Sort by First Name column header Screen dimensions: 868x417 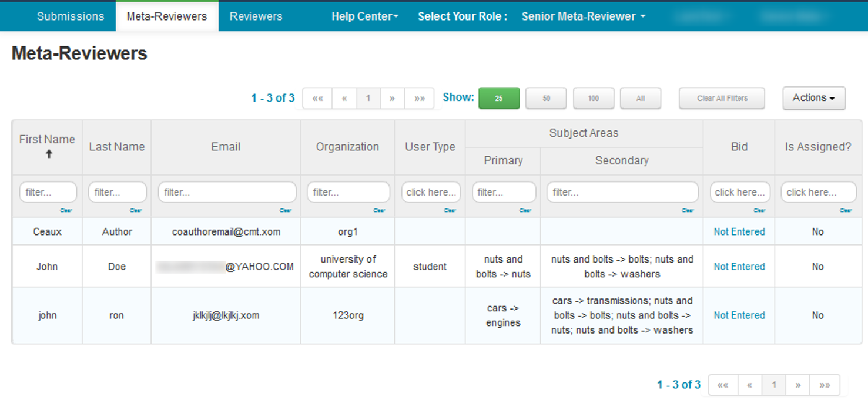47,147
